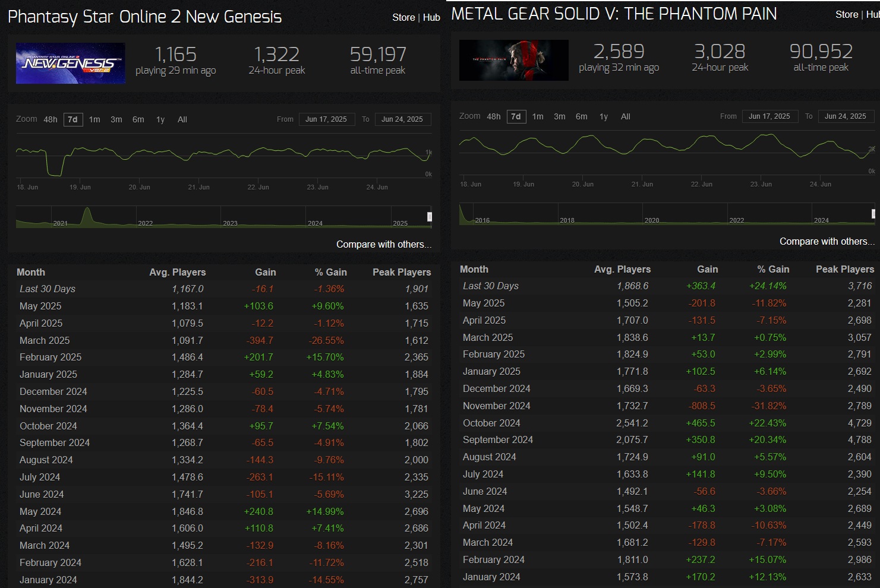Screen dimensions: 880x588
Task: Click the Phantom Pain game banner thumbnail
Action: coord(514,60)
